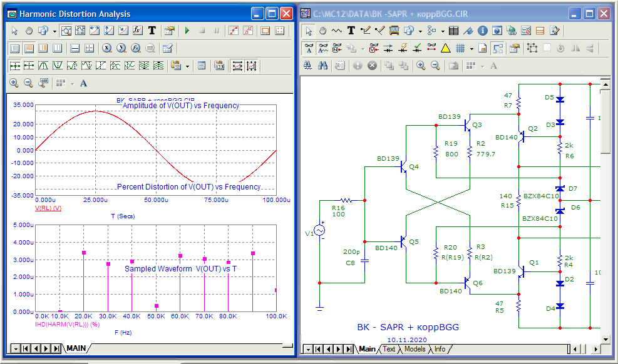This screenshot has width=618, height=364.
Task: Click V(RL) (V) waveform legend label
Action: click(48, 207)
